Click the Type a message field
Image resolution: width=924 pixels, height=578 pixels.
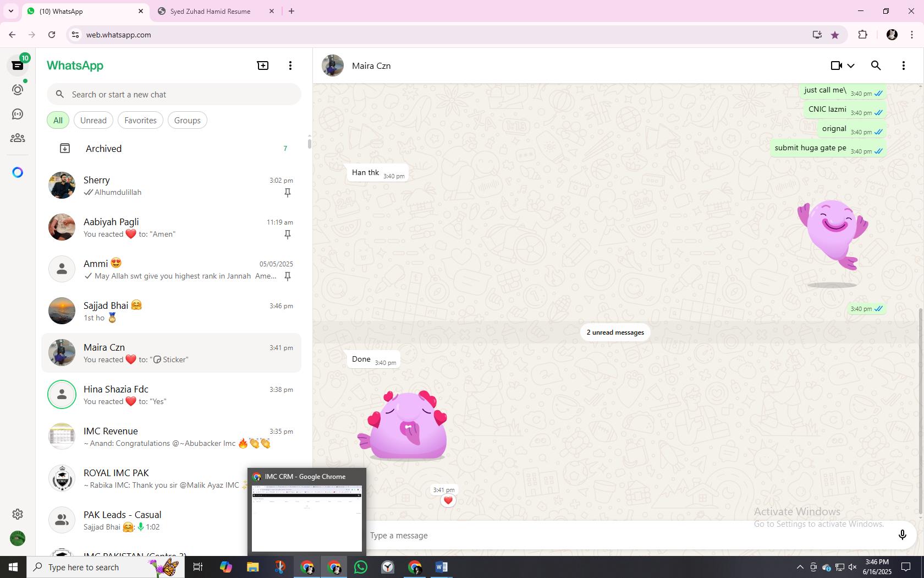pyautogui.click(x=627, y=535)
